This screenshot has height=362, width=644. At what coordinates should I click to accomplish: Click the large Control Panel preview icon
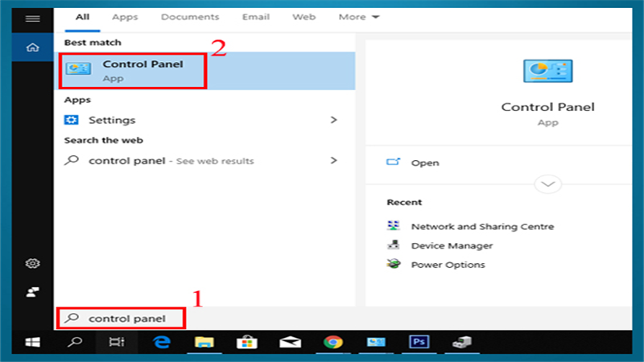click(x=547, y=71)
